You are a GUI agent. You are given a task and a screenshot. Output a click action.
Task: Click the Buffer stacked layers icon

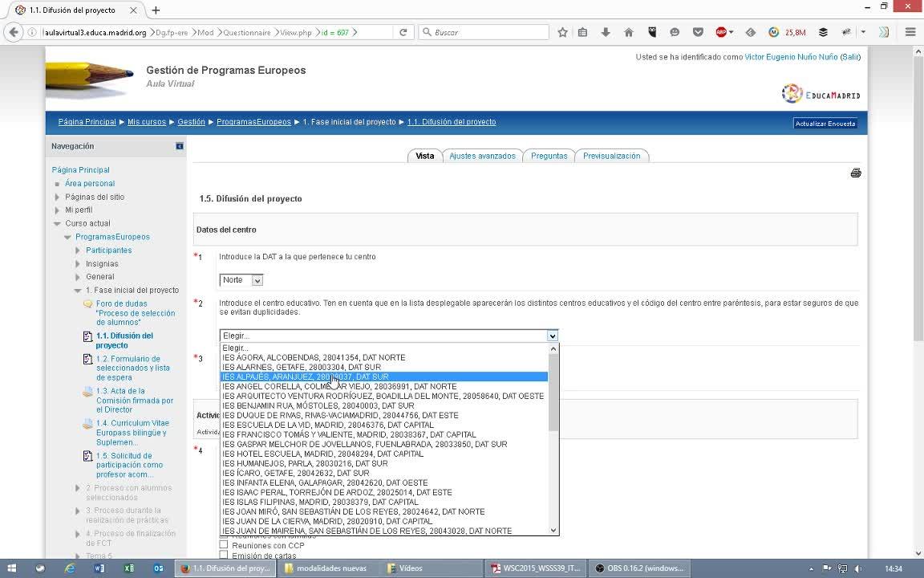pos(823,32)
